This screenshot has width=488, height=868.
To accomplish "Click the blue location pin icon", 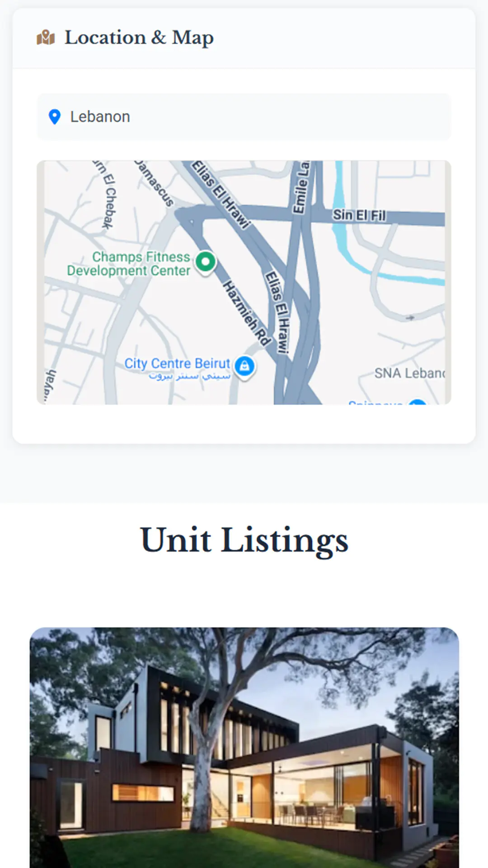I will pos(55,117).
